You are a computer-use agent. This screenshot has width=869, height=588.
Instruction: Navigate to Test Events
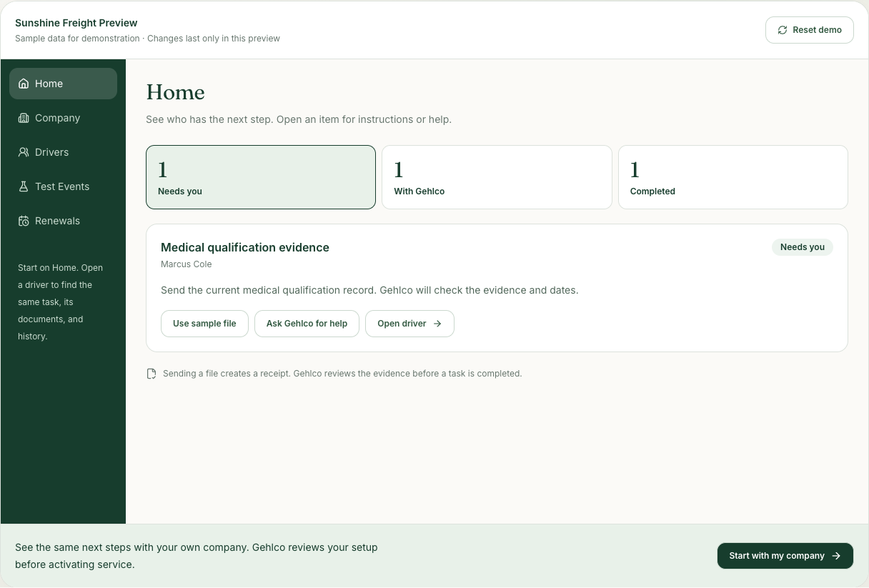click(x=63, y=186)
